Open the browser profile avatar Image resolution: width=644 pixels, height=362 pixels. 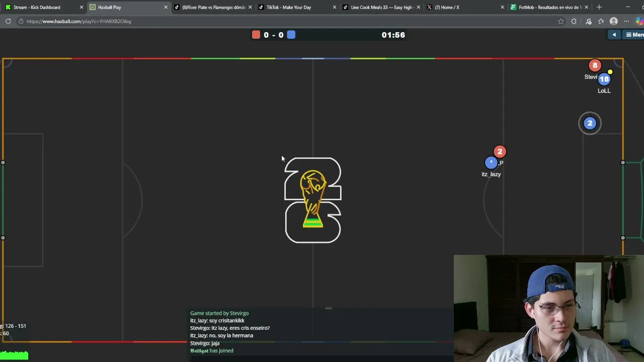point(613,21)
